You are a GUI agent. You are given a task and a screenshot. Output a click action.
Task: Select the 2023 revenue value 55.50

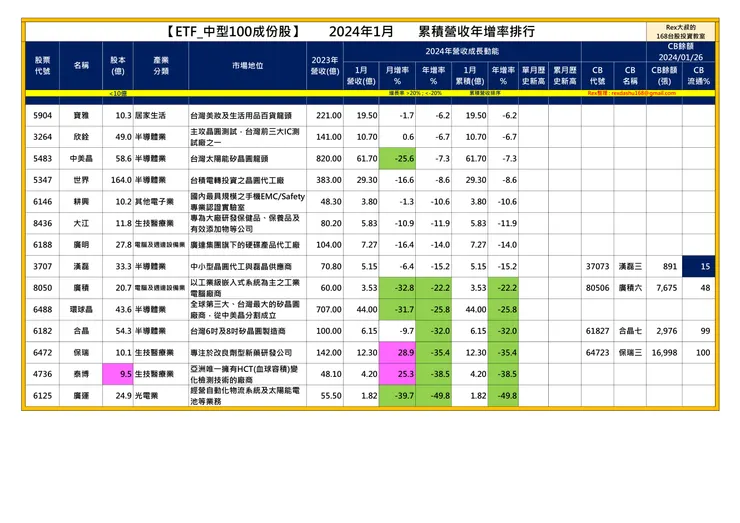pos(331,396)
